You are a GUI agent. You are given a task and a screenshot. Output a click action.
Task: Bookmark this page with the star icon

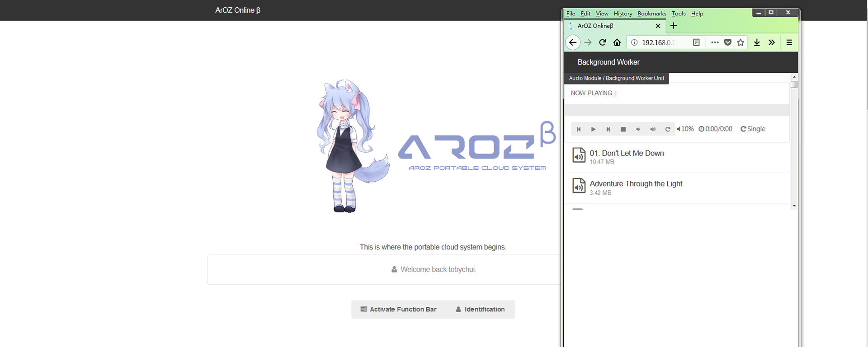click(x=741, y=42)
